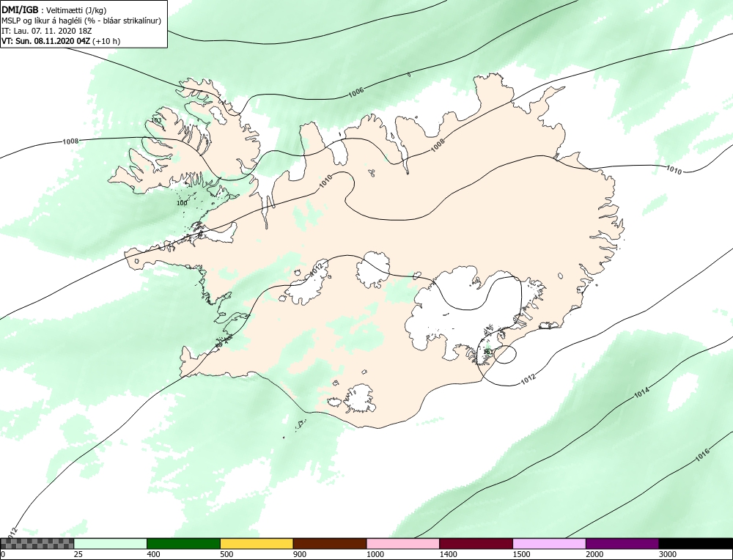Click the title text 'DMI/IGB : Veltimætti (J/kg)'

click(x=54, y=10)
